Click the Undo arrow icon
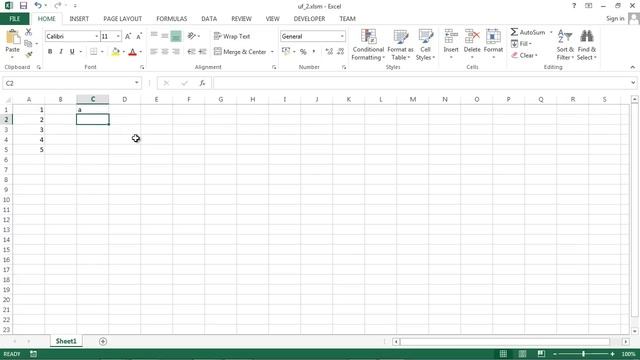Image resolution: width=640 pixels, height=360 pixels. click(x=38, y=6)
